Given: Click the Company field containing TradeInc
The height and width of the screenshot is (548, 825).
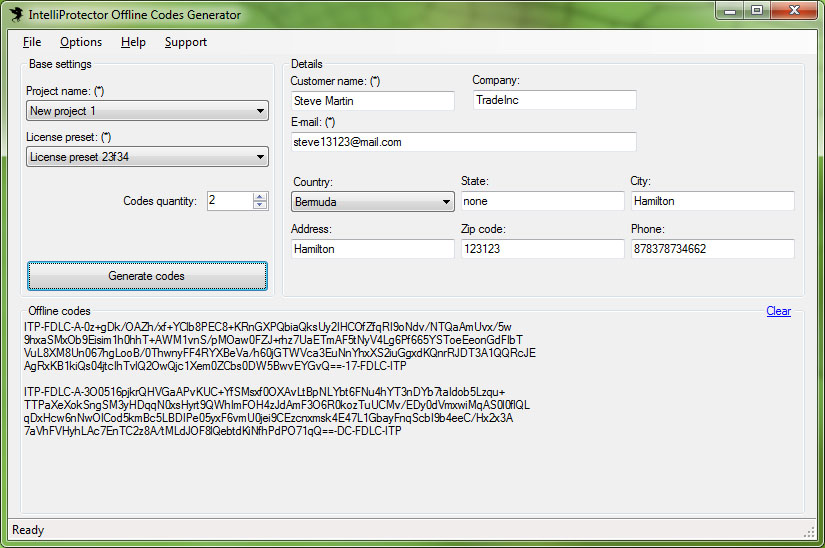Looking at the screenshot, I should 555,100.
